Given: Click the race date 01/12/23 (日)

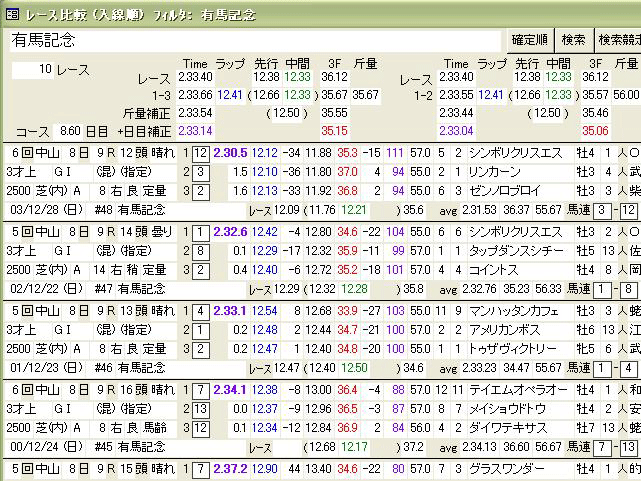Looking at the screenshot, I should point(47,368).
